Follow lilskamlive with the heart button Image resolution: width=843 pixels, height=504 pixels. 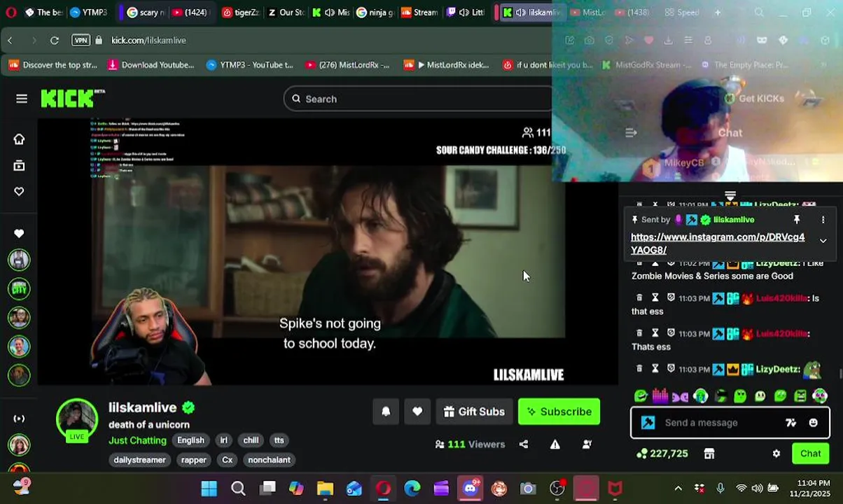417,412
